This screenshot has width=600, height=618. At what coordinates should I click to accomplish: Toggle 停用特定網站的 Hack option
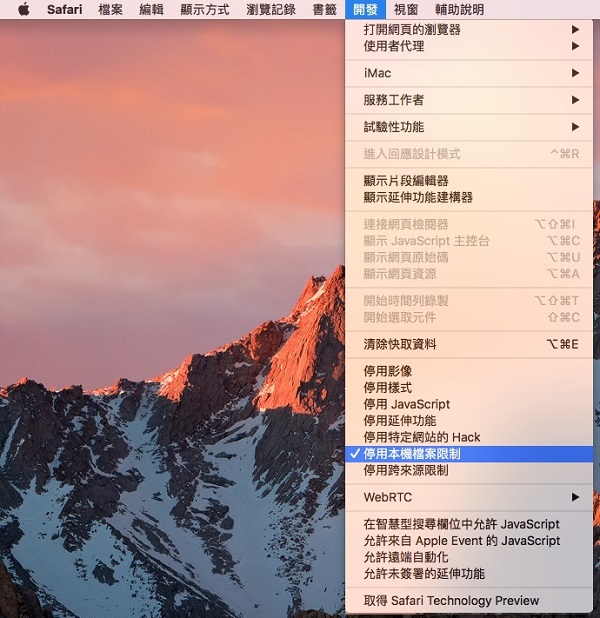(x=469, y=437)
